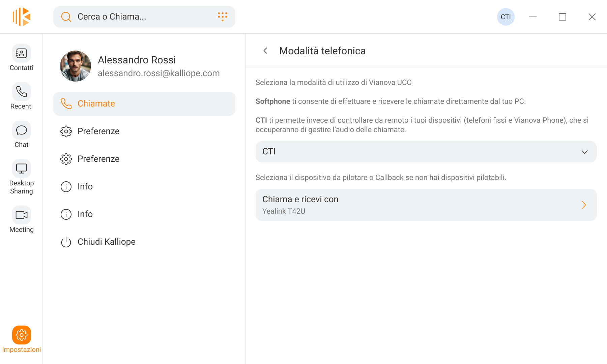Click the Kalliope logo icon
The width and height of the screenshot is (607, 364).
[x=22, y=17]
